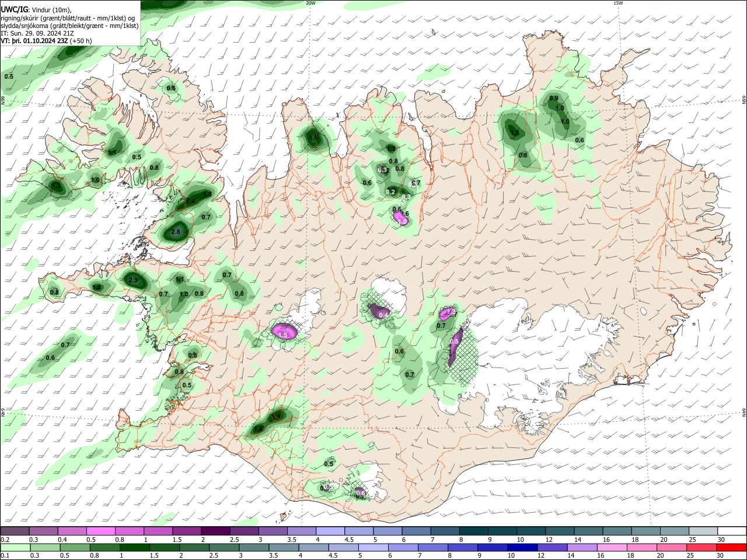Choose the rain scale swatch labeled 4
Image resolution: width=747 pixels, height=560 pixels.
click(313, 547)
